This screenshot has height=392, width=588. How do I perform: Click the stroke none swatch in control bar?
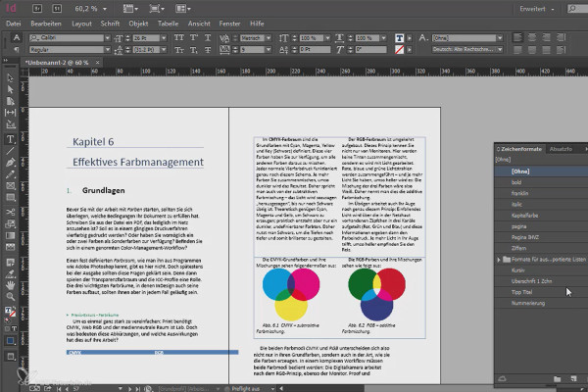[400, 50]
